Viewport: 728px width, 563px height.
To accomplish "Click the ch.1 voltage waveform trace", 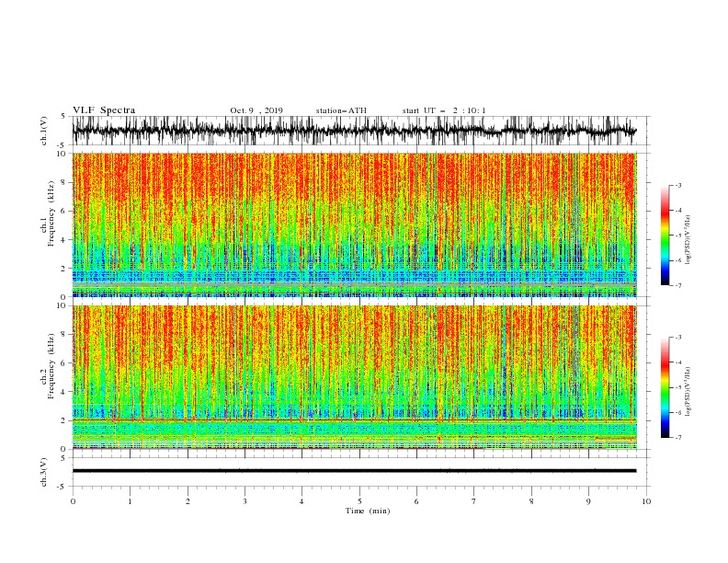I will click(x=354, y=131).
